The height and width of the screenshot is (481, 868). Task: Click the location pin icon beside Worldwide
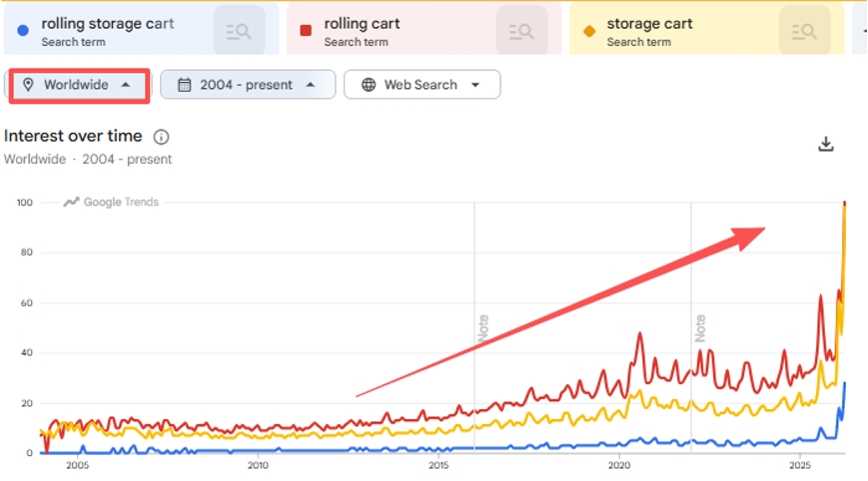coord(28,85)
